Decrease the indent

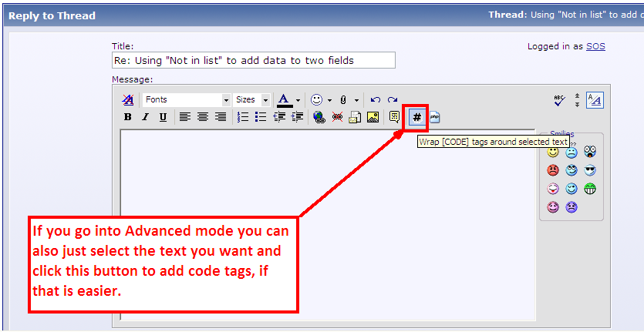279,117
